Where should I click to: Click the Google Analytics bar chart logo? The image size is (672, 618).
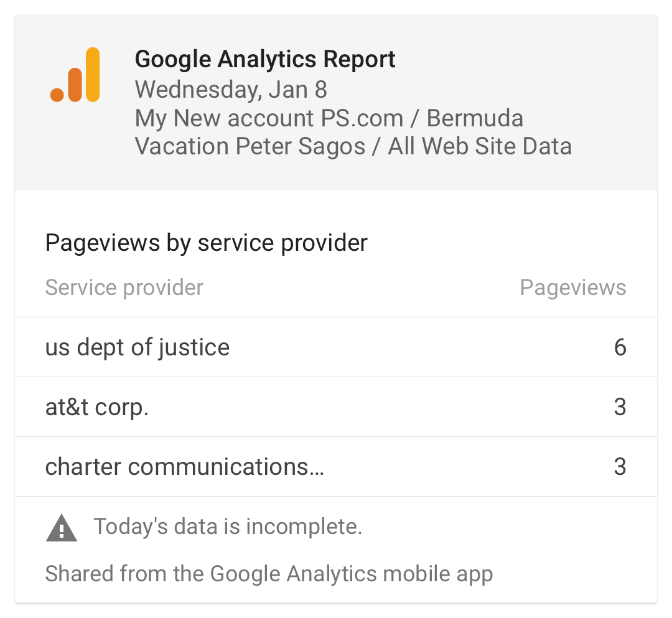click(75, 75)
